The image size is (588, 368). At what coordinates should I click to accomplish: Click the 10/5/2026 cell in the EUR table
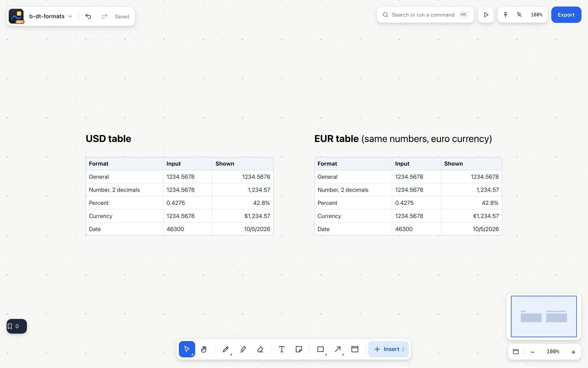[x=471, y=229]
